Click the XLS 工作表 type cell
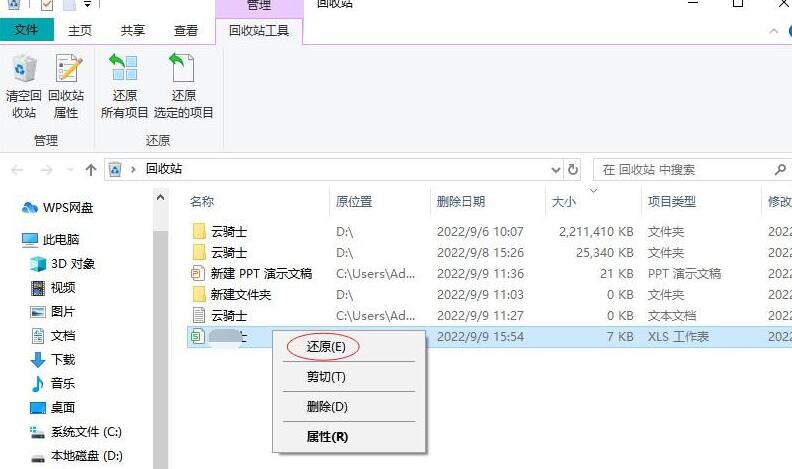Screen dimensions: 792x469 coord(678,337)
